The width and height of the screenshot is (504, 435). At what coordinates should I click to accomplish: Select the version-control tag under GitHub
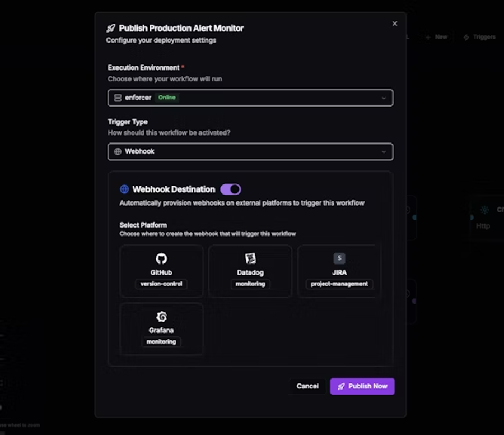coord(161,284)
